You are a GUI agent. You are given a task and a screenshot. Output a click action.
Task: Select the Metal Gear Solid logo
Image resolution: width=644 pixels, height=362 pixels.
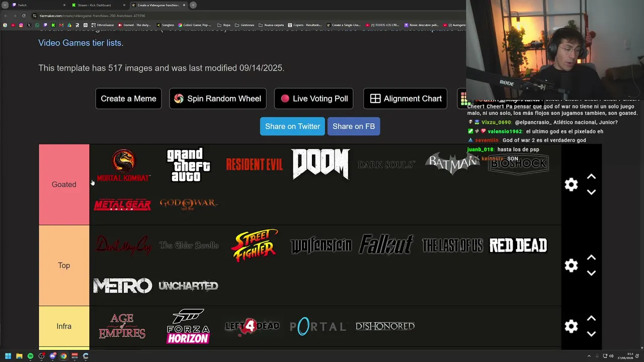point(123,205)
